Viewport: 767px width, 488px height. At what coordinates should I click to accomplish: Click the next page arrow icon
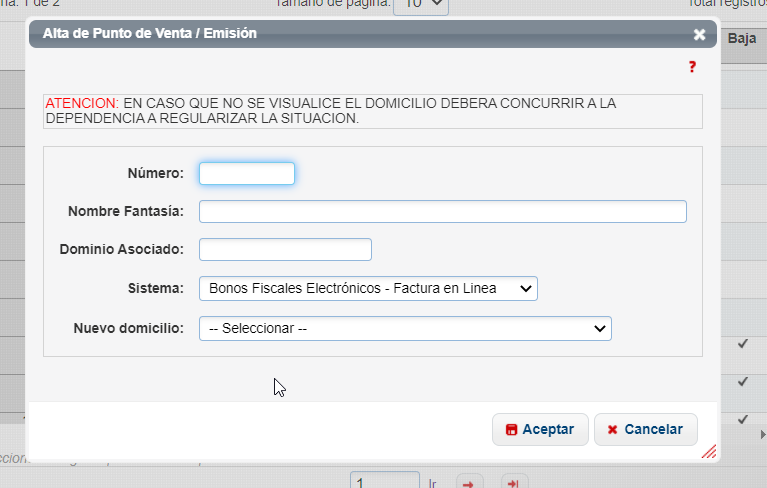469,483
